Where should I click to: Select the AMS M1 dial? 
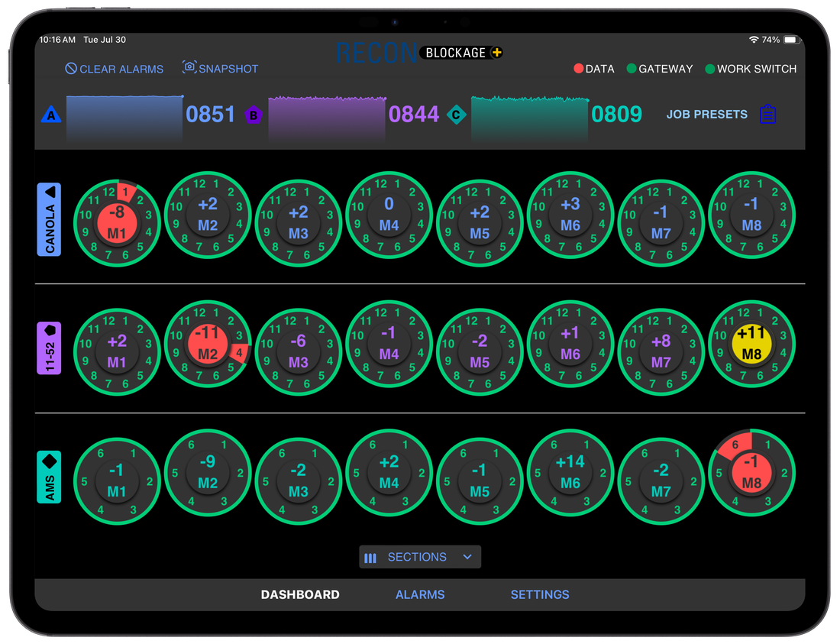point(117,481)
